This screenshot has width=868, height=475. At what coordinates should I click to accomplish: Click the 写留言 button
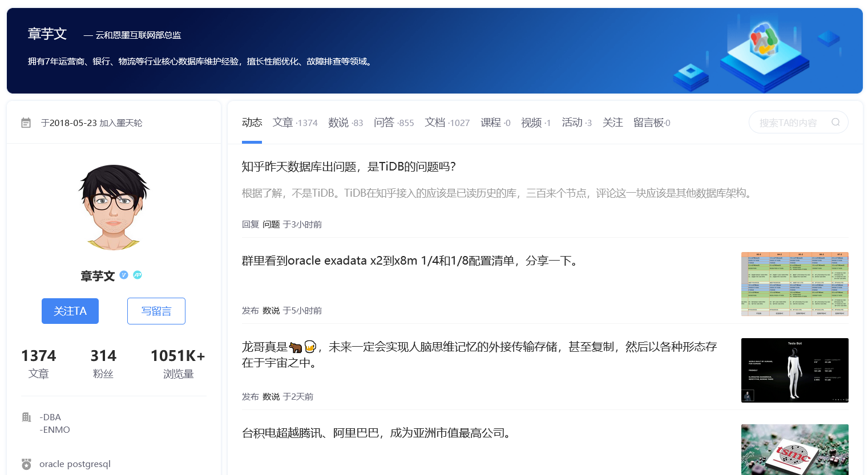(156, 311)
